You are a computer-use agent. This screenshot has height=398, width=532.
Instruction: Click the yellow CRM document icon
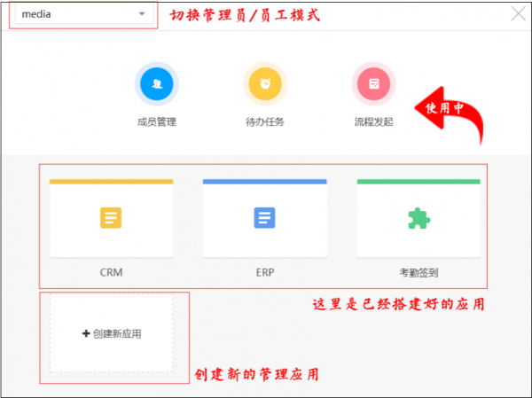[x=111, y=218]
